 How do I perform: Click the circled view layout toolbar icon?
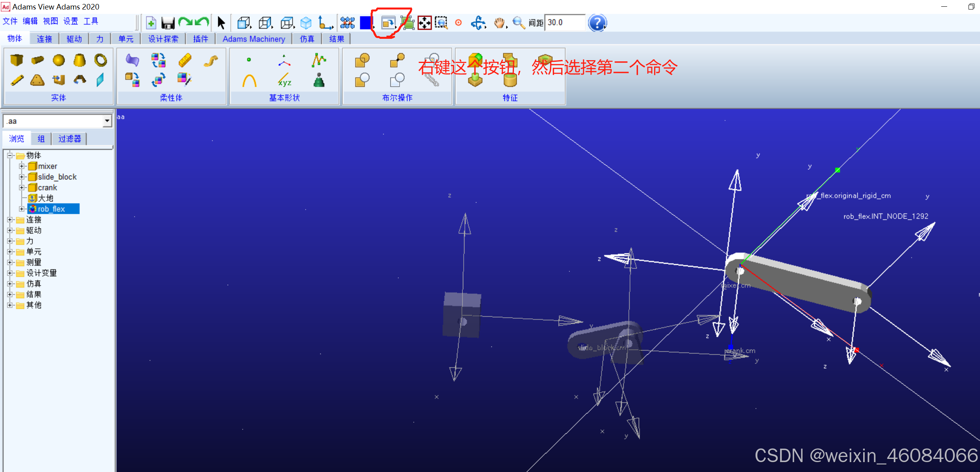point(388,23)
